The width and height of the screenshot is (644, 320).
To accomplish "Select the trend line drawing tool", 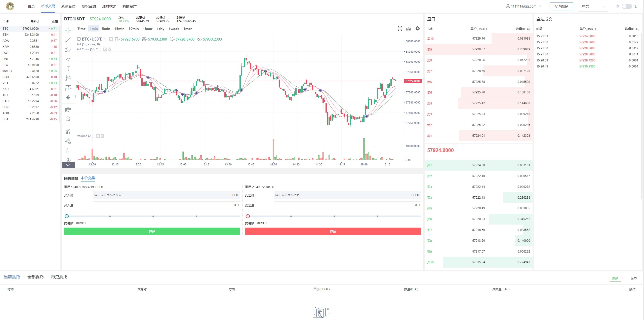I will tap(68, 40).
